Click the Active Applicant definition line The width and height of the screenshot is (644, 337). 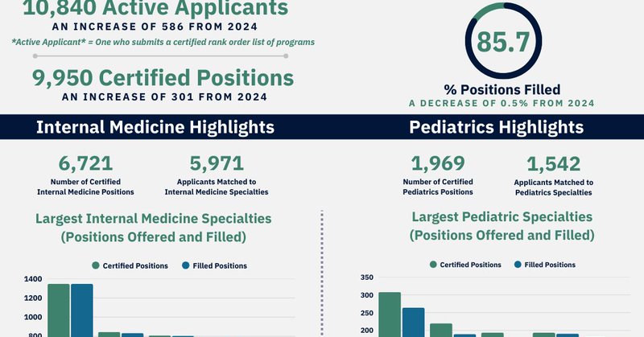[163, 42]
